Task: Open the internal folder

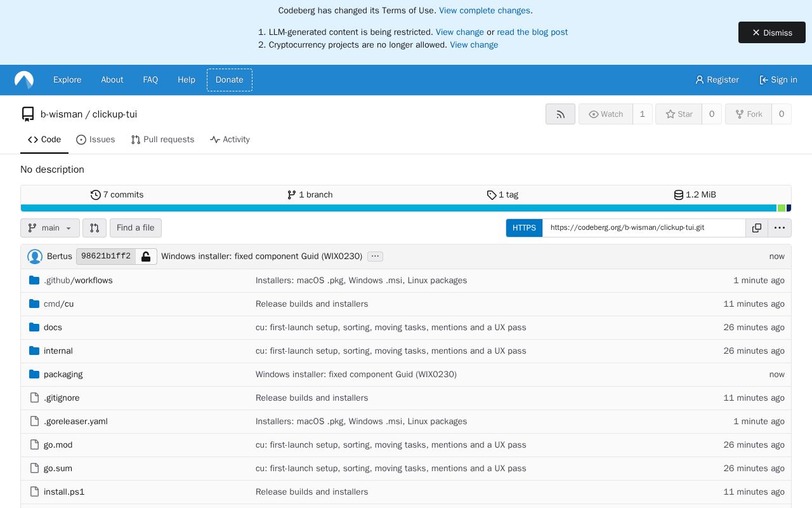Action: coord(58,351)
